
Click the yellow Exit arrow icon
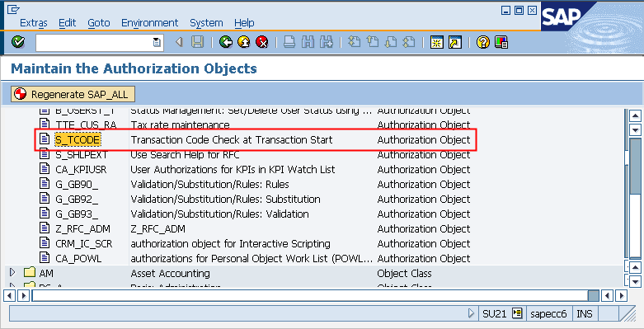coord(244,42)
